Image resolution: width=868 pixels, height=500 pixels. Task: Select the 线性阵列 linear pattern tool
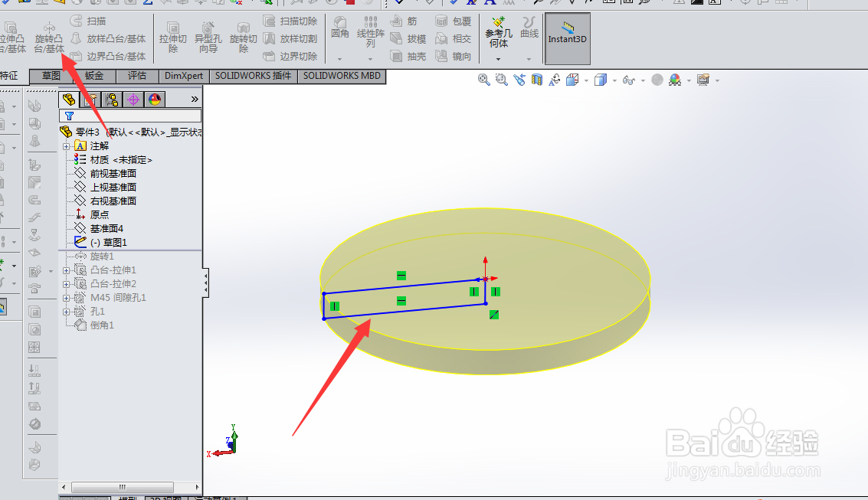click(x=370, y=32)
